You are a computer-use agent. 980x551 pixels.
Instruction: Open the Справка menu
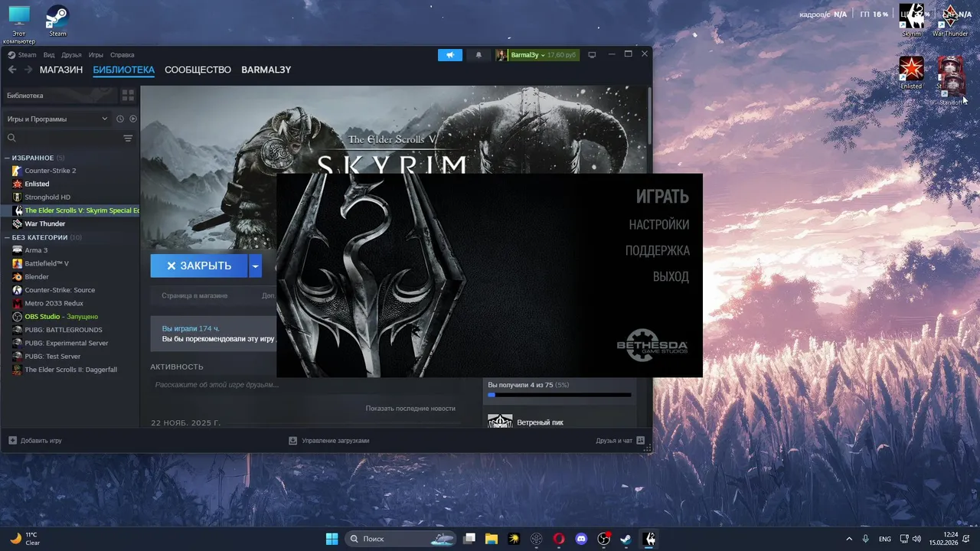(x=122, y=55)
